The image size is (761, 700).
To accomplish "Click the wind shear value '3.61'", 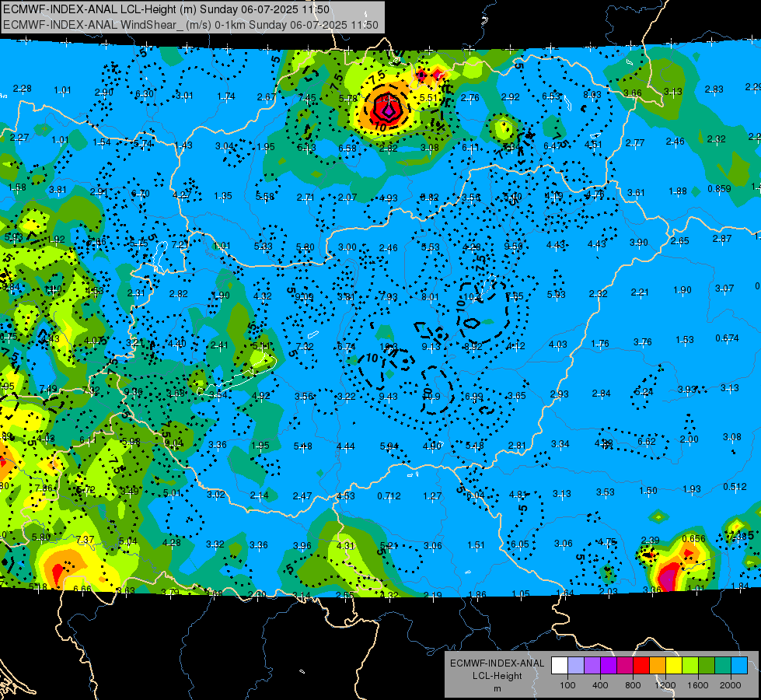I will [x=636, y=193].
